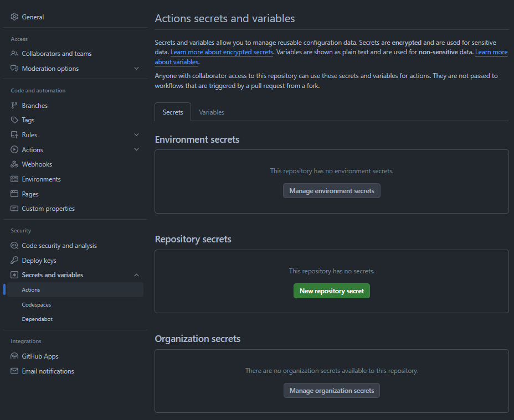The height and width of the screenshot is (420, 514).
Task: Click the Tags icon in sidebar
Action: (x=14, y=120)
